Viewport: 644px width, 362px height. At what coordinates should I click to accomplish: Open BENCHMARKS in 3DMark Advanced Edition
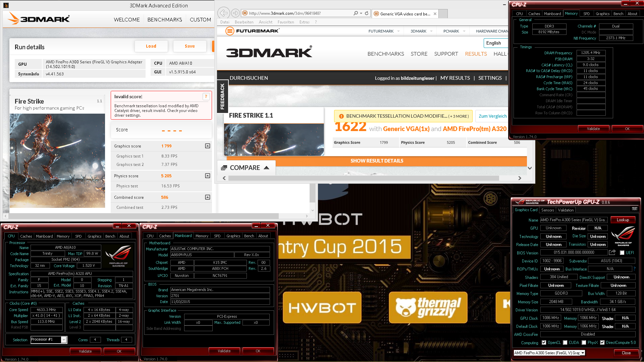pyautogui.click(x=165, y=19)
